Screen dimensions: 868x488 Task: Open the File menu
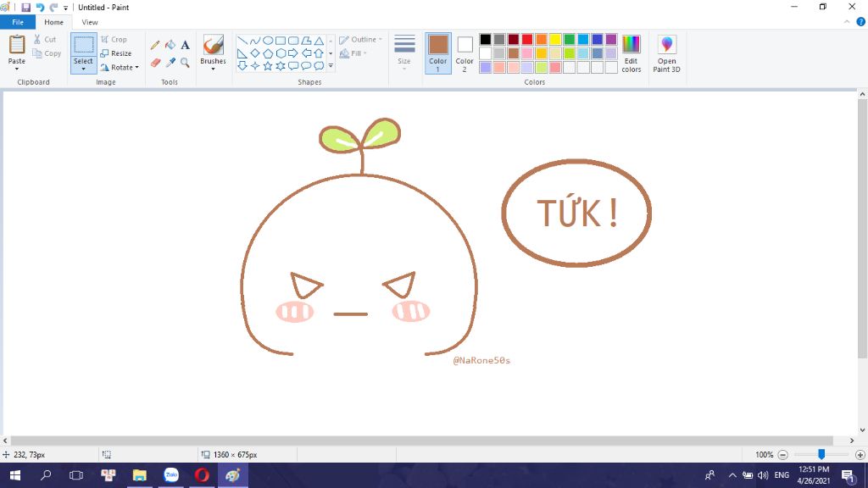coord(18,22)
